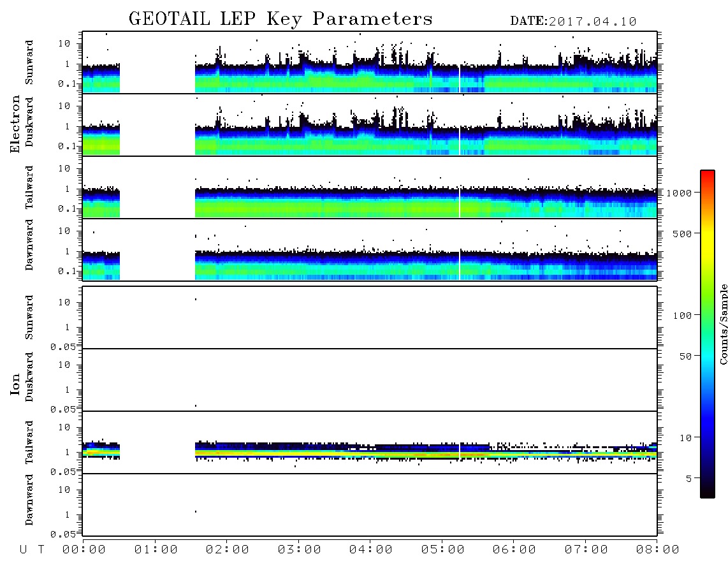Click the GEOTAIL LEP Key Parameters title
The image size is (728, 561).
pos(280,18)
